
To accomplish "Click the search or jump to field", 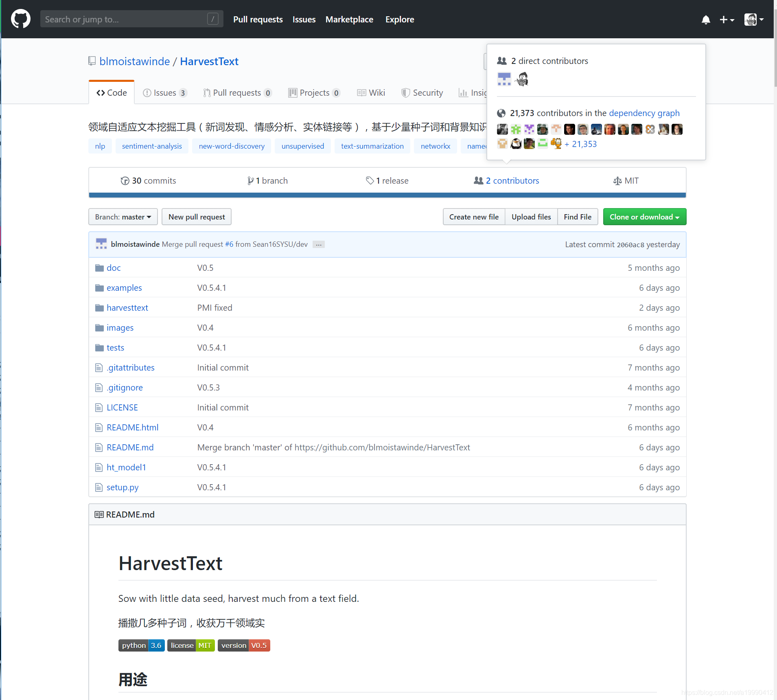I will (x=131, y=19).
